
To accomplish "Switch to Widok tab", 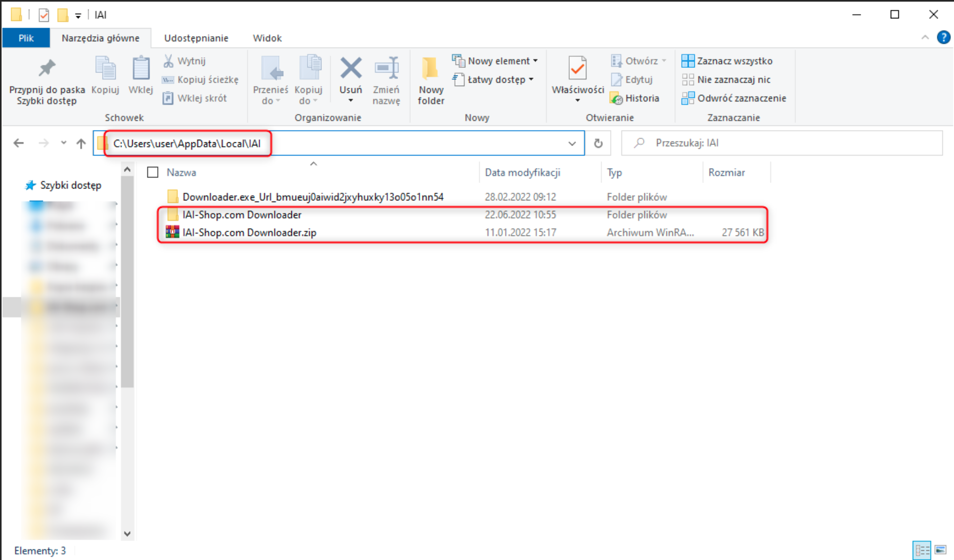I will (x=267, y=38).
